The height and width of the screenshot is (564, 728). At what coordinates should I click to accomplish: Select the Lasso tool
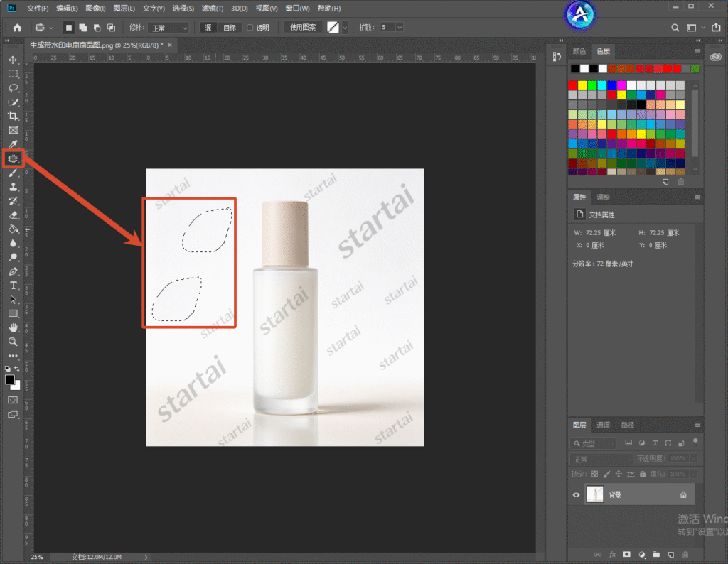(13, 88)
